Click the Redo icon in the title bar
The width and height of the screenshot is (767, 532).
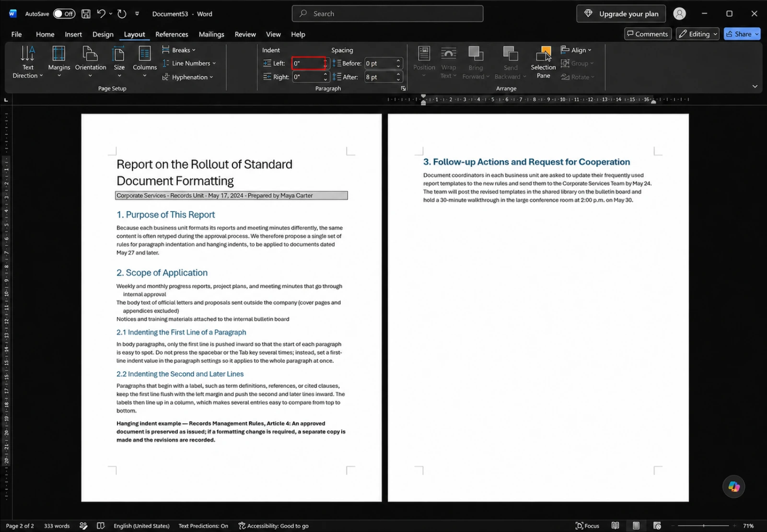(x=122, y=14)
